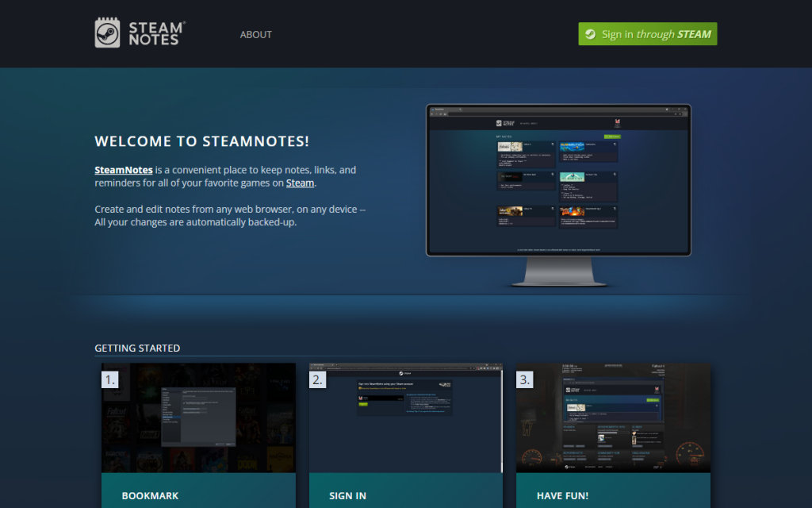
Task: Click the Steam Notes notebook logo
Action: [x=107, y=33]
